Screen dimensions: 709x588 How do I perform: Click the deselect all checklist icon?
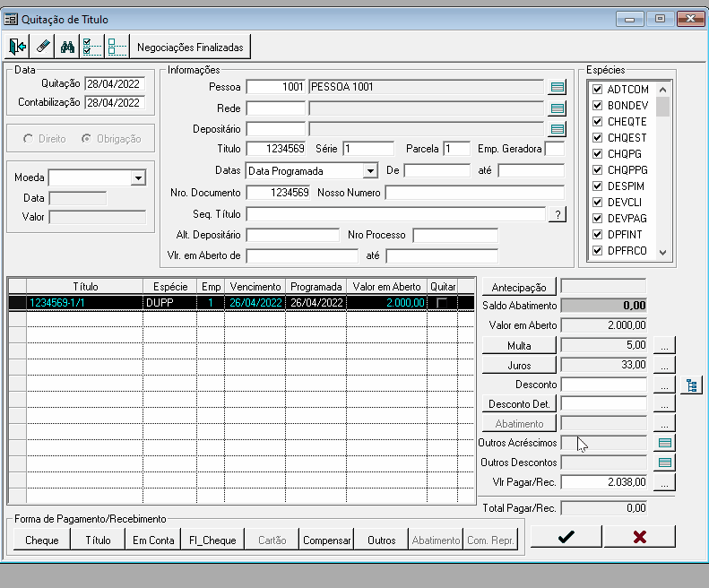(117, 47)
